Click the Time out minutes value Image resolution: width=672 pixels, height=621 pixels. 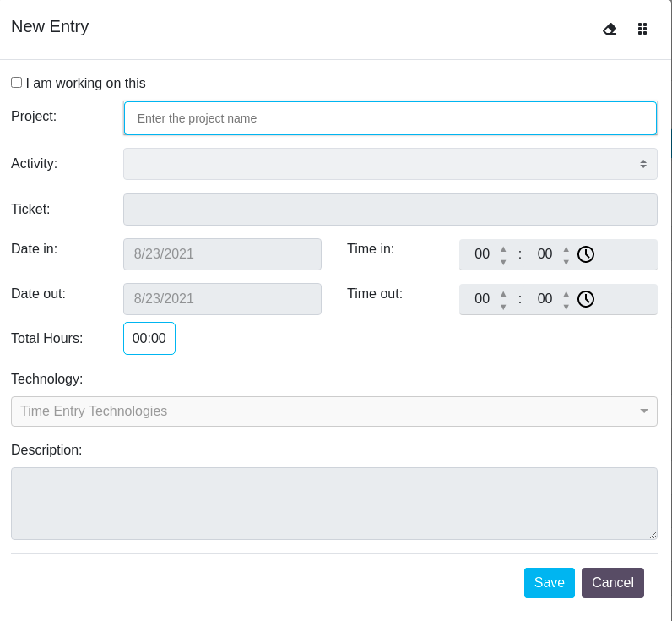coord(545,298)
